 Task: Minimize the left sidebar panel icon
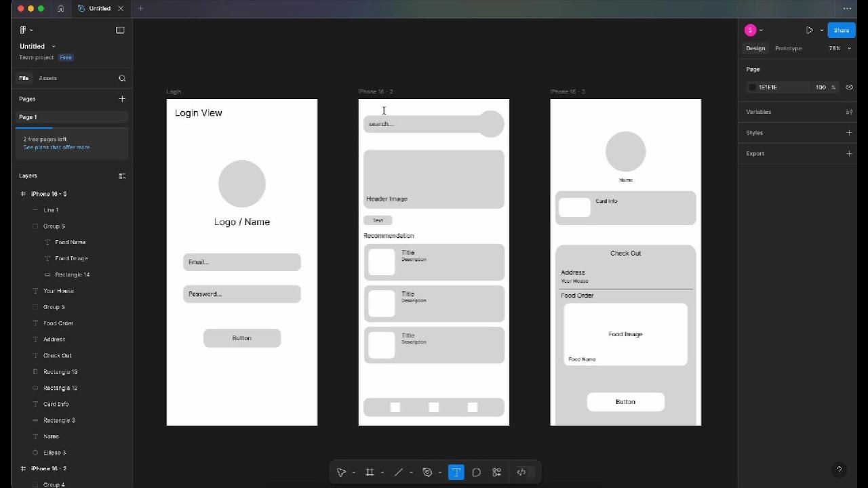point(120,30)
